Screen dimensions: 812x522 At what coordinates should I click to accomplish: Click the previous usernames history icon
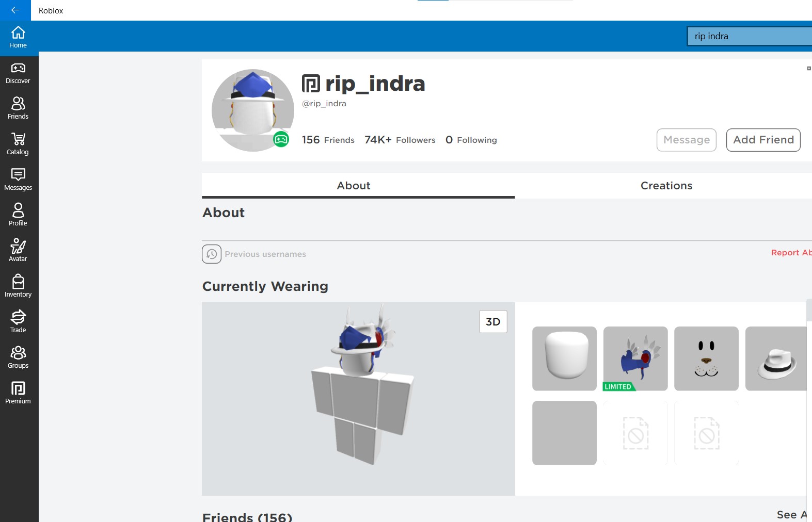tap(212, 254)
